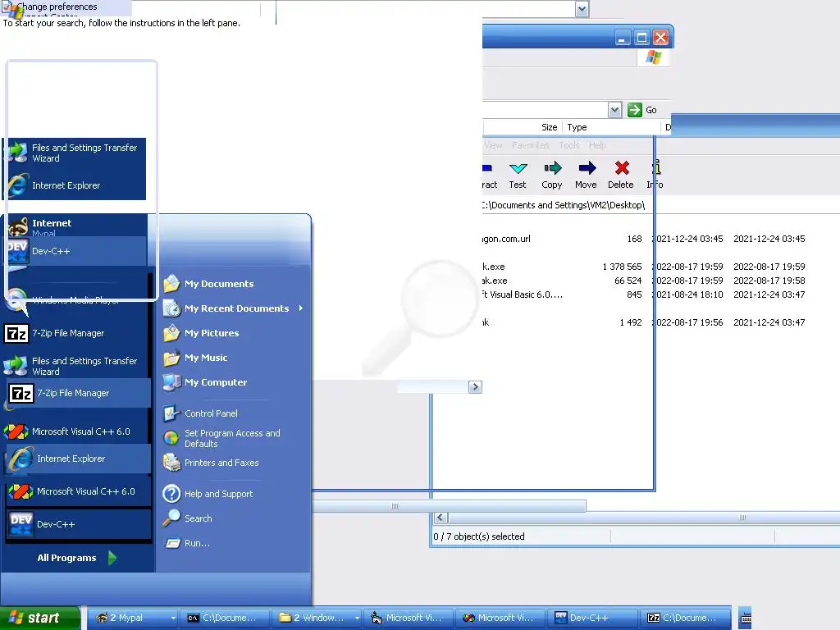Screen dimensions: 840x630
Task: Click the Start button
Action: [x=40, y=618]
